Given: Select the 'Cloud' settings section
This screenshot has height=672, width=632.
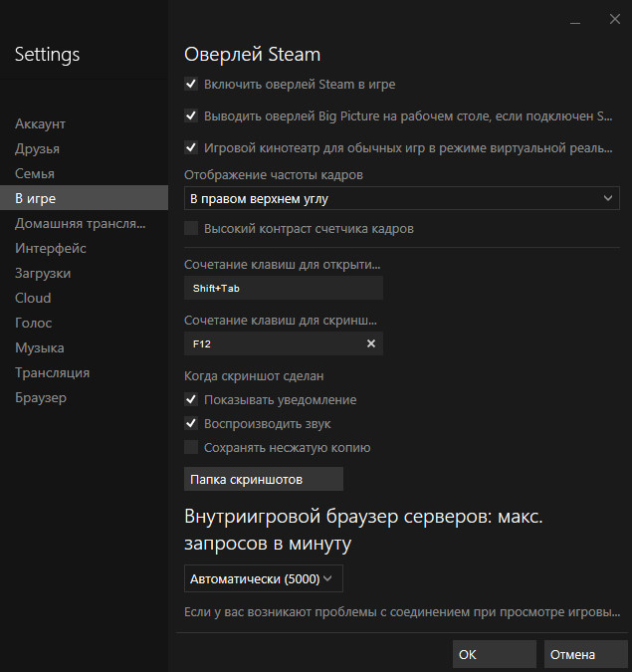Looking at the screenshot, I should click(33, 298).
